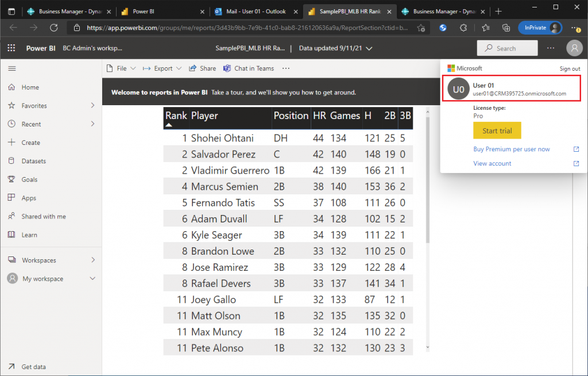Viewport: 588px width, 376px height.
Task: Open the View account link
Action: 492,163
